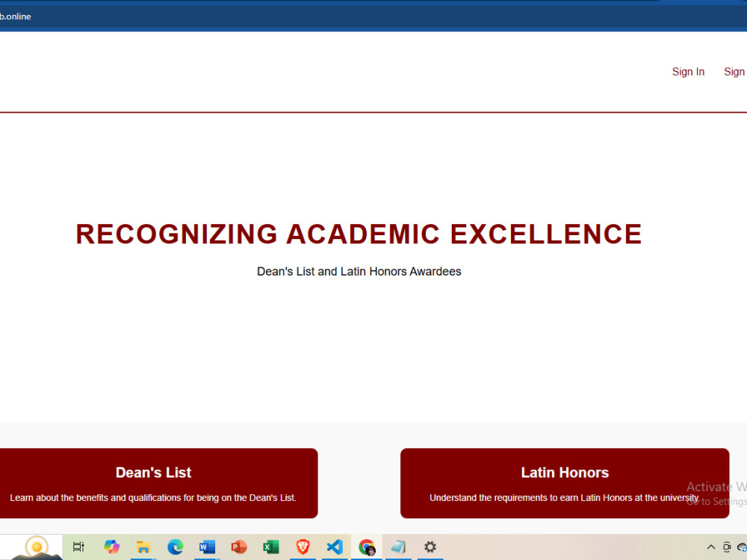Click the Dean's List and Latin Honors Awardees subtitle
Viewport: 747px width, 560px height.
click(x=359, y=272)
